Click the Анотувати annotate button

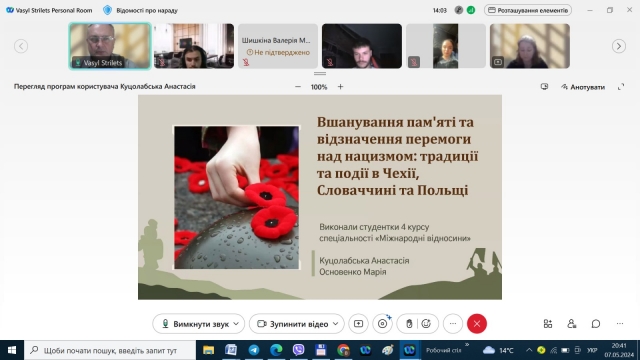click(x=583, y=87)
